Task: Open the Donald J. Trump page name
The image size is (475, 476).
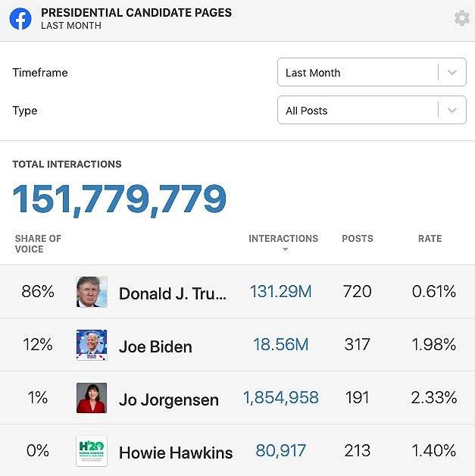Action: point(173,293)
